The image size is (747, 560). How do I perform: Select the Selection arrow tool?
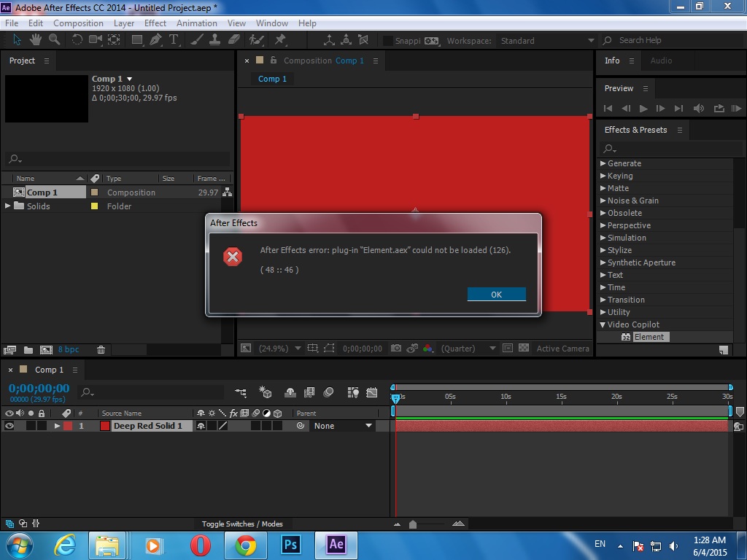(x=18, y=40)
